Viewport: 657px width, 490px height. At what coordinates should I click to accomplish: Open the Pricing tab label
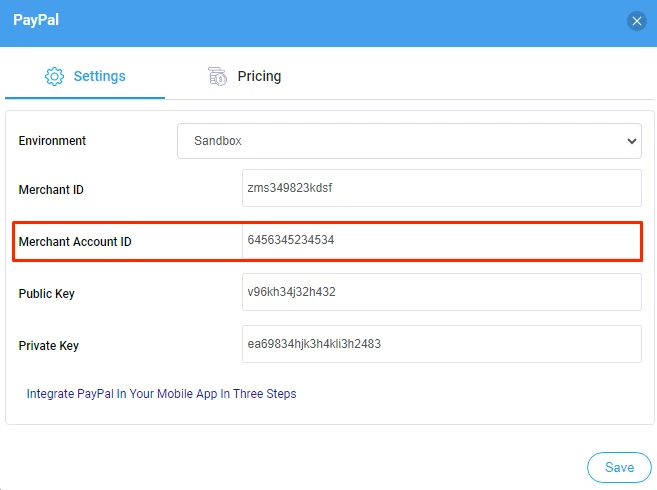pyautogui.click(x=259, y=76)
